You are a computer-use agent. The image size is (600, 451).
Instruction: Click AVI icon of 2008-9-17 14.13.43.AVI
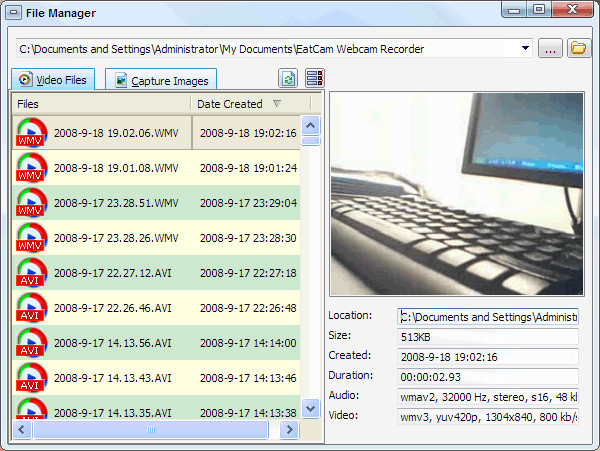pyautogui.click(x=31, y=377)
